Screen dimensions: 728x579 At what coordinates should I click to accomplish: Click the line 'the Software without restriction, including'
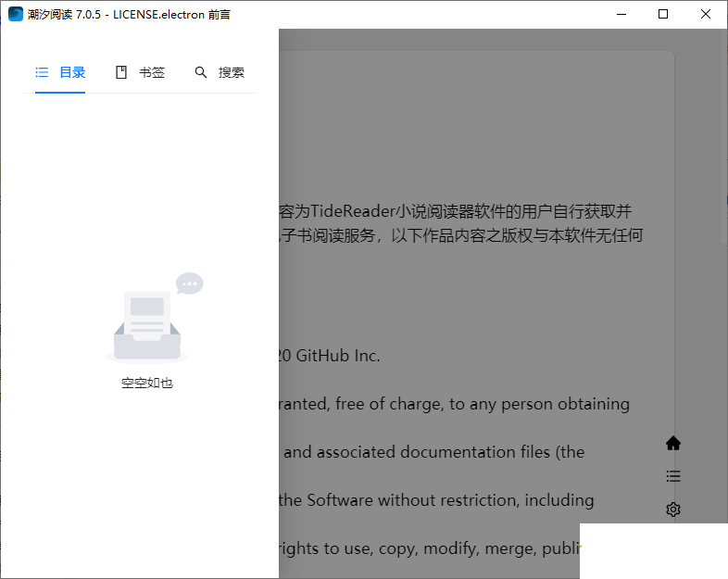436,500
